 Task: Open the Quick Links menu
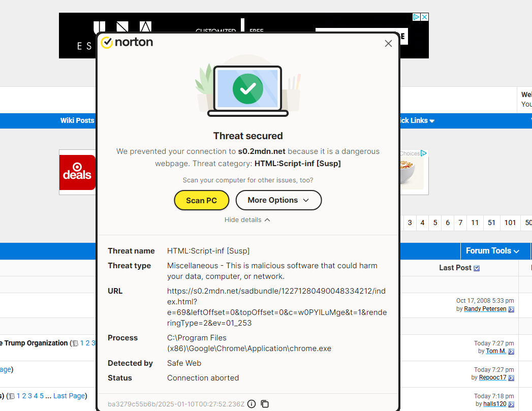(x=415, y=120)
